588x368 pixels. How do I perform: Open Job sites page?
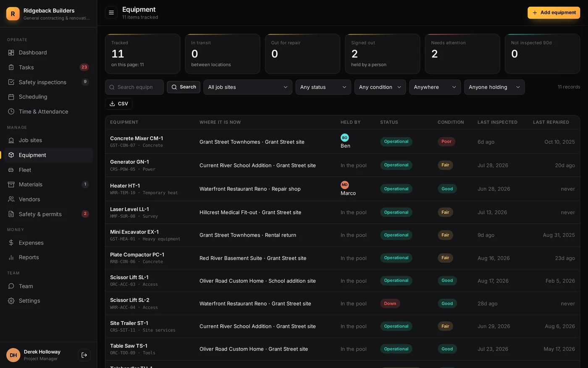(x=48, y=140)
